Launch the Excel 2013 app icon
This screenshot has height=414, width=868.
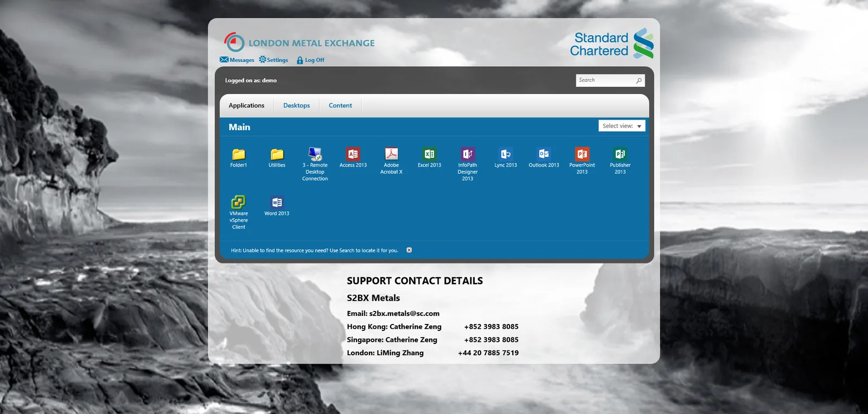coord(430,154)
